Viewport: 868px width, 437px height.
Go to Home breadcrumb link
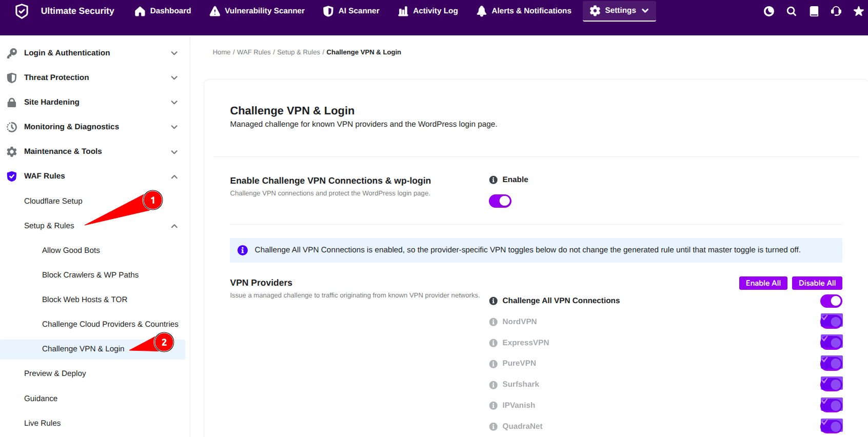click(x=222, y=52)
